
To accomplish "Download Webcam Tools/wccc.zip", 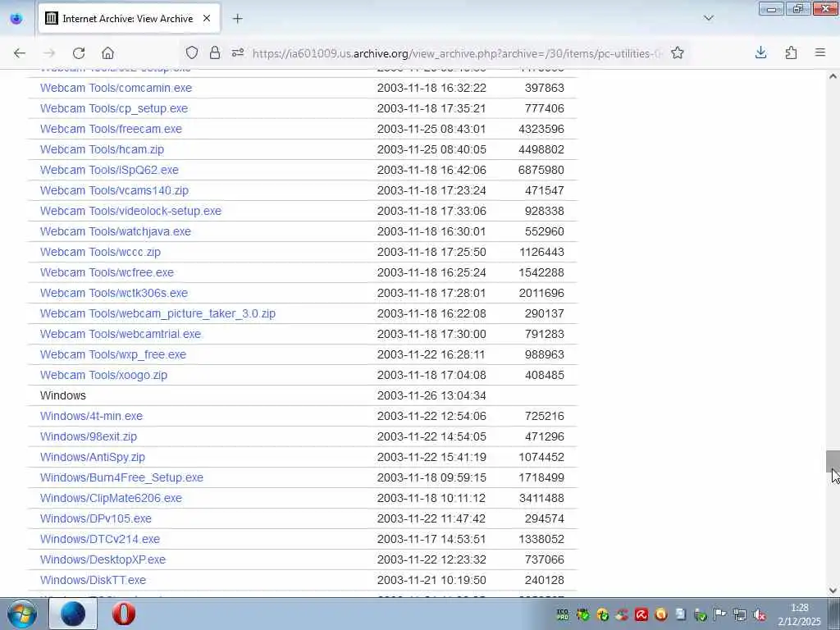I will 100,252.
